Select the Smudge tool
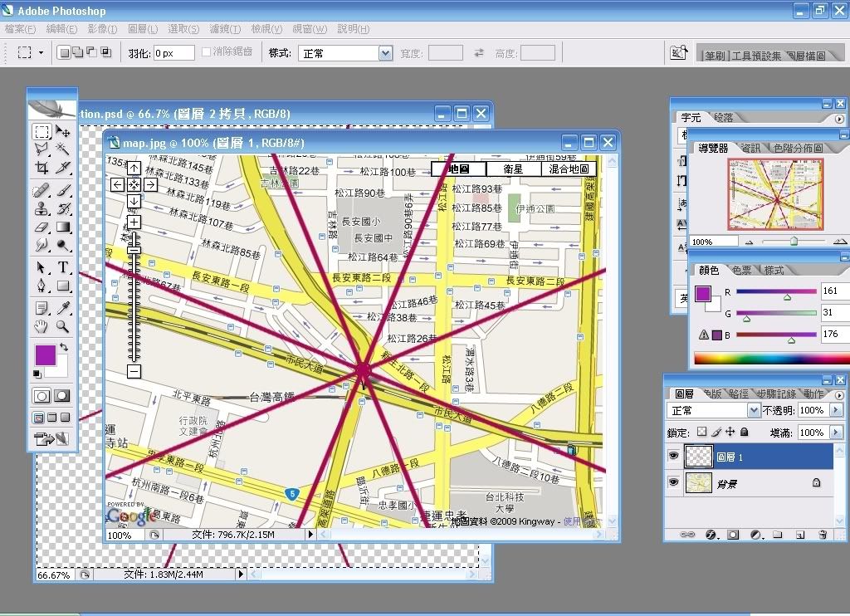850x616 pixels. click(x=42, y=245)
